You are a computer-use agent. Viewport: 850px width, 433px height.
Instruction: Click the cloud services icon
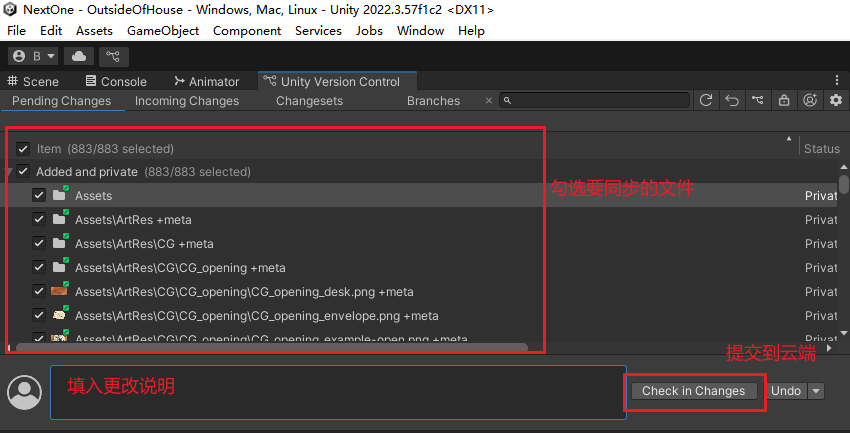point(79,56)
